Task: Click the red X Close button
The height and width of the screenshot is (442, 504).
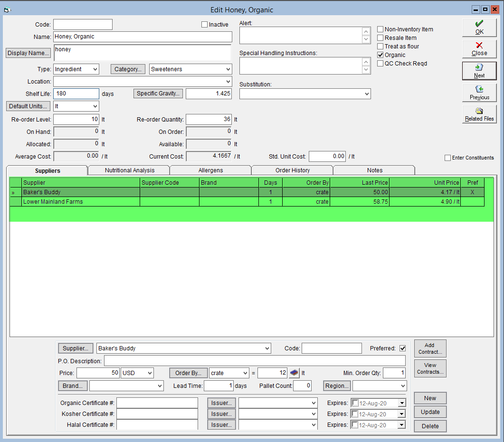Action: coord(479,49)
